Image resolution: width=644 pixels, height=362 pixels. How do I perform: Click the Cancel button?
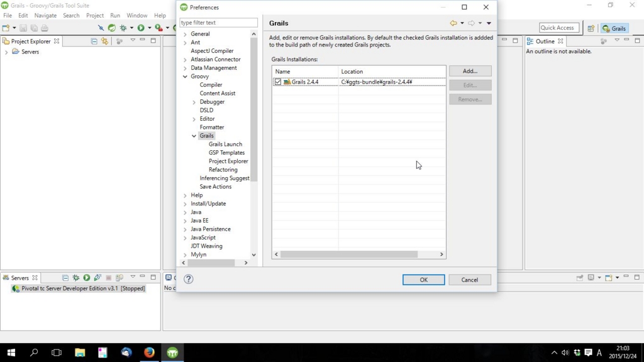pyautogui.click(x=469, y=280)
